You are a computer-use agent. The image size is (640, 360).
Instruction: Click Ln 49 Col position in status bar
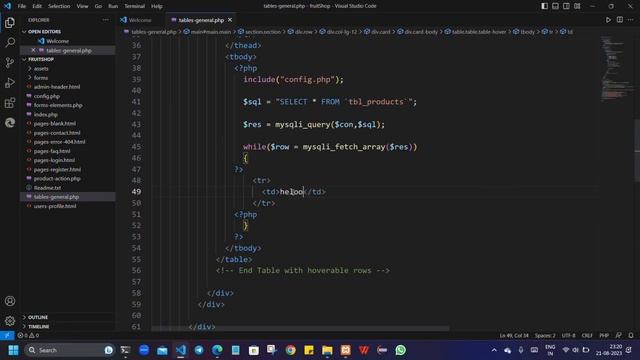(x=514, y=336)
